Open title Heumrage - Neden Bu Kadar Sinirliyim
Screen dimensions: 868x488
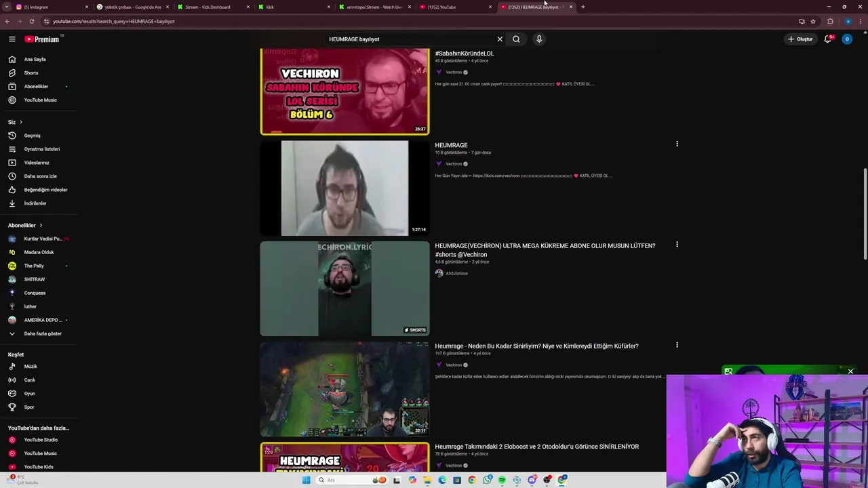click(536, 346)
